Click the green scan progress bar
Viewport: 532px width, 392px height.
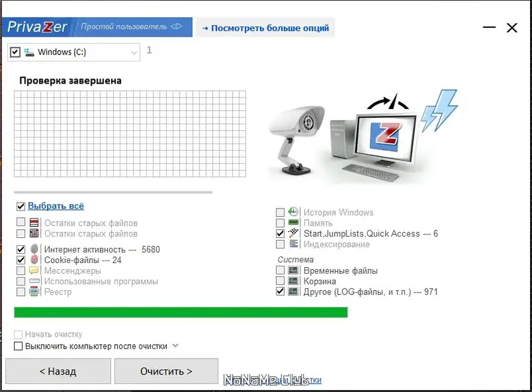(181, 312)
